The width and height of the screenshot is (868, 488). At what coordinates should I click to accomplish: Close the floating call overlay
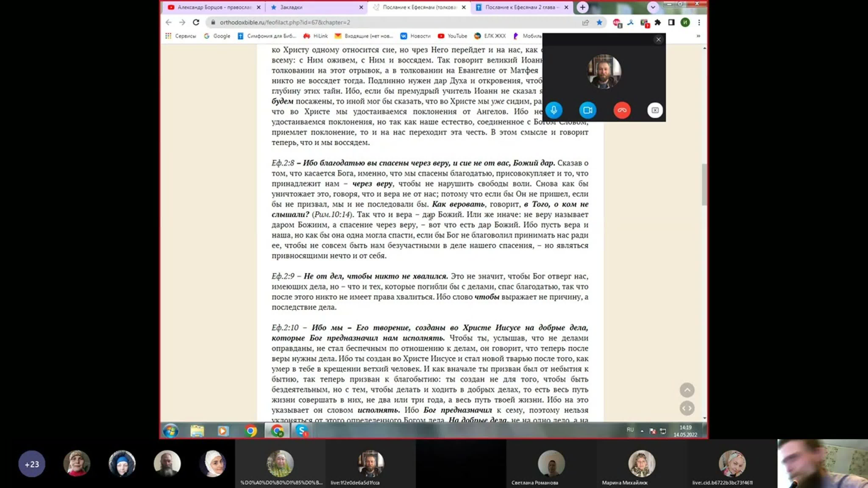(x=658, y=39)
